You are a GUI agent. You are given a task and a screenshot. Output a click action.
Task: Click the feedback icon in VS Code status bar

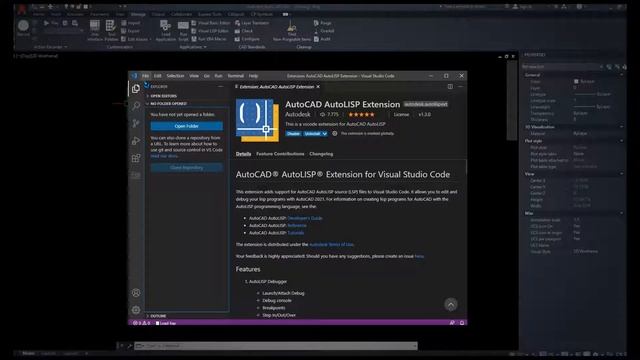[452, 323]
